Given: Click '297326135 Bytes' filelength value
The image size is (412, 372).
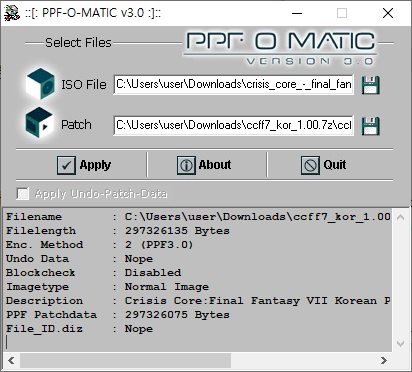Looking at the screenshot, I should coord(177,231).
